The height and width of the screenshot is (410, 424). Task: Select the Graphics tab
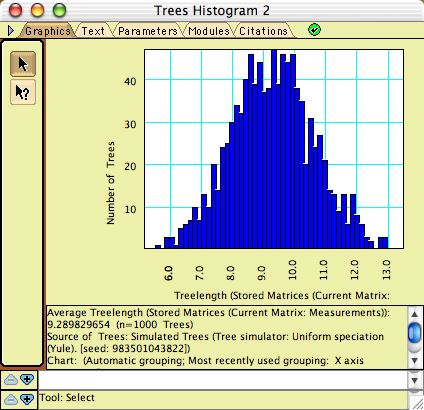[x=48, y=31]
